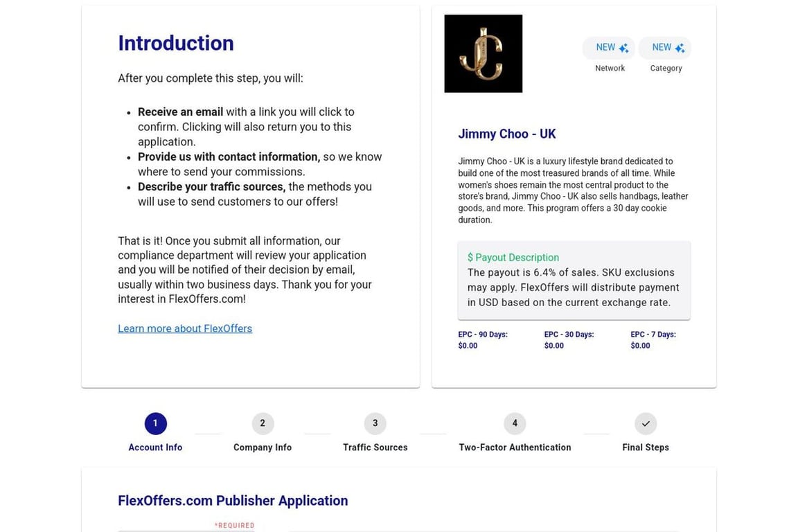This screenshot has width=798, height=532.
Task: Click the EPC - 30 Days value
Action: point(553,346)
